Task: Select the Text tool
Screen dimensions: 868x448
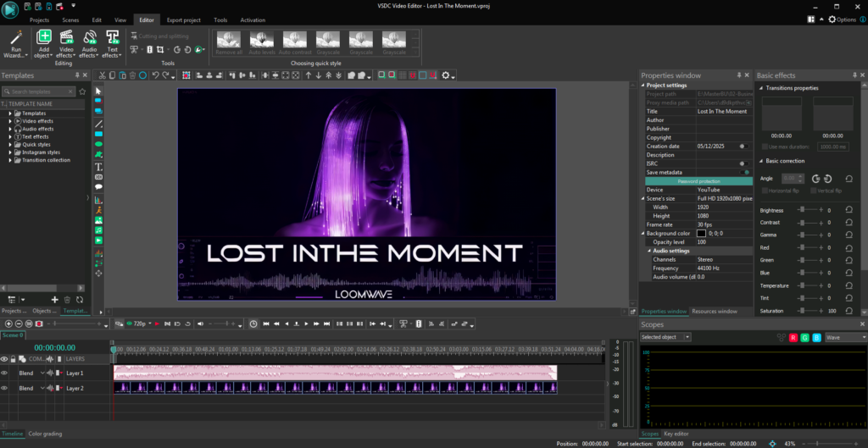Action: (98, 167)
